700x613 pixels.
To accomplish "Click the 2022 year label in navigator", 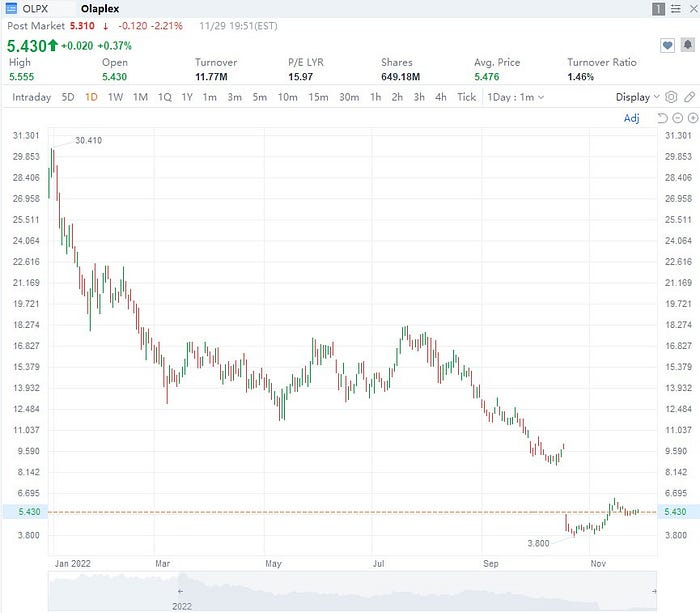I will point(182,606).
